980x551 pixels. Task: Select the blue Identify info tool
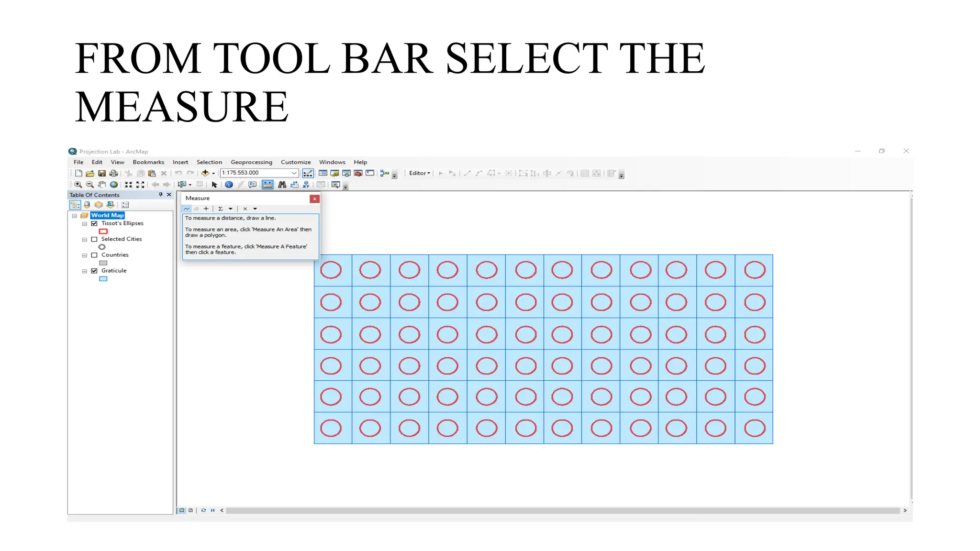229,185
